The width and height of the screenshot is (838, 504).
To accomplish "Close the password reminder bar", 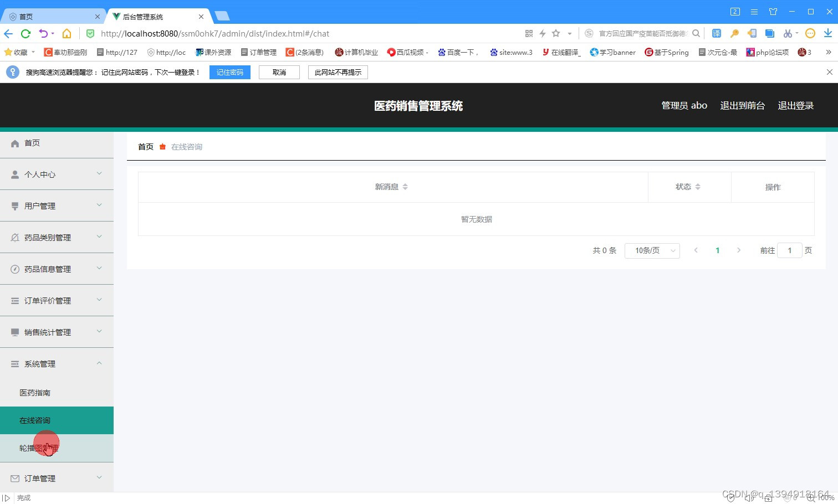I will [x=829, y=72].
